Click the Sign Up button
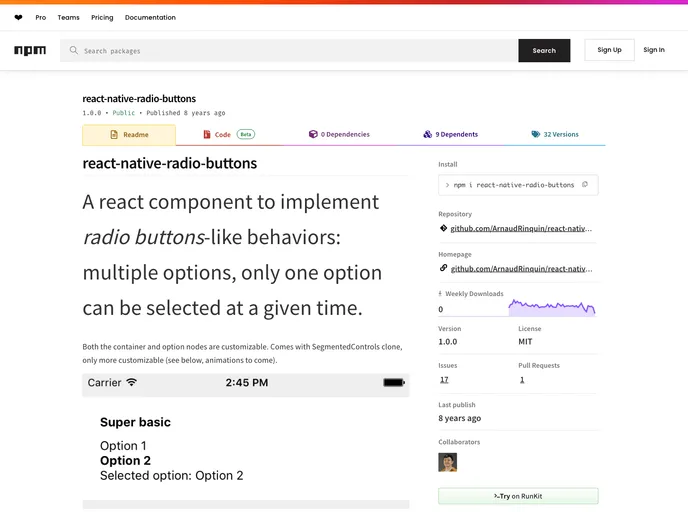This screenshot has height=512, width=688. (x=609, y=50)
